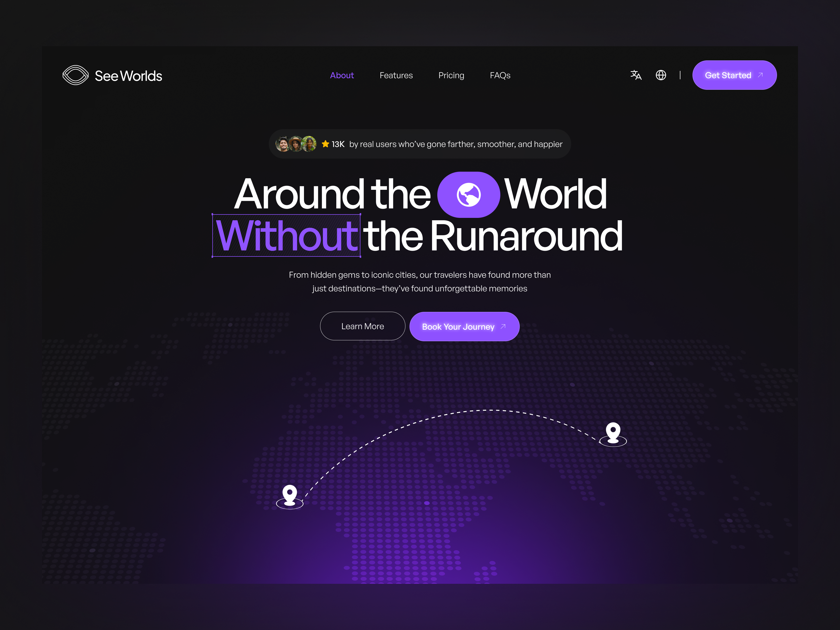Image resolution: width=840 pixels, height=630 pixels.
Task: Open the language translate icon
Action: point(636,75)
